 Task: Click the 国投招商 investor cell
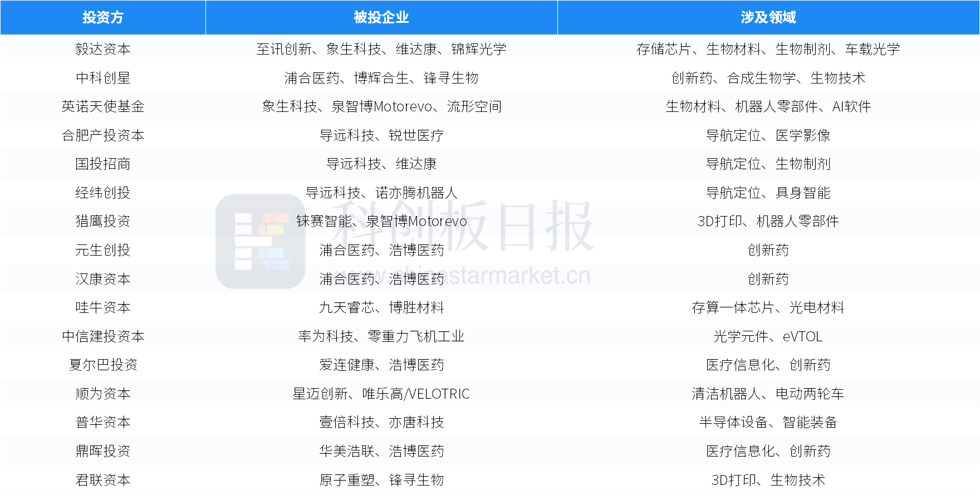(103, 164)
